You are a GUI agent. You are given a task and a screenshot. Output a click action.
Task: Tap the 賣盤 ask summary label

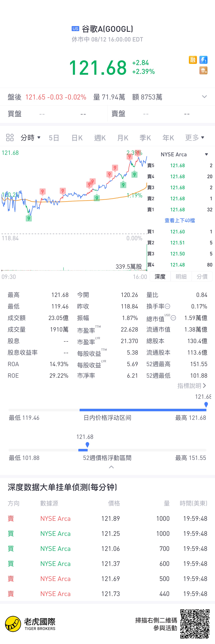[118, 114]
